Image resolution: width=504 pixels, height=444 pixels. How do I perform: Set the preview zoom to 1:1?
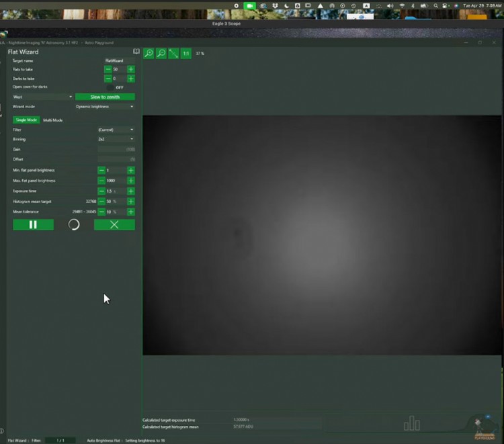coord(185,53)
